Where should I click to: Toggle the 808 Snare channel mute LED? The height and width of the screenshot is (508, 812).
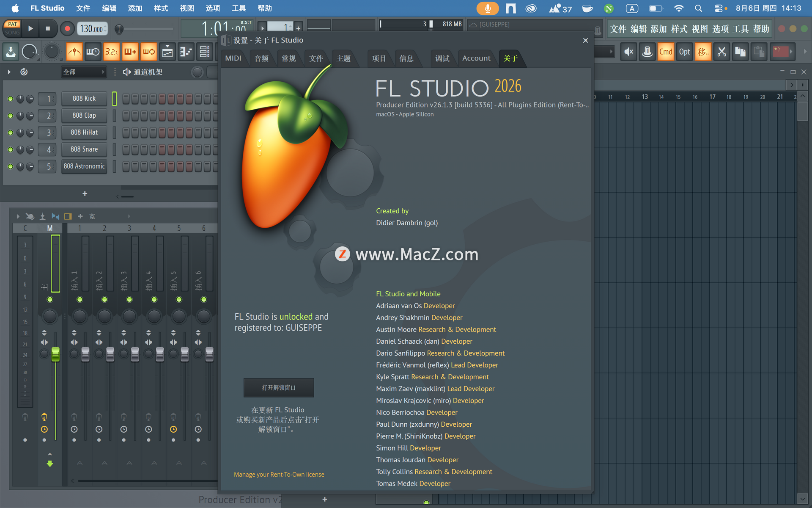[x=11, y=149]
